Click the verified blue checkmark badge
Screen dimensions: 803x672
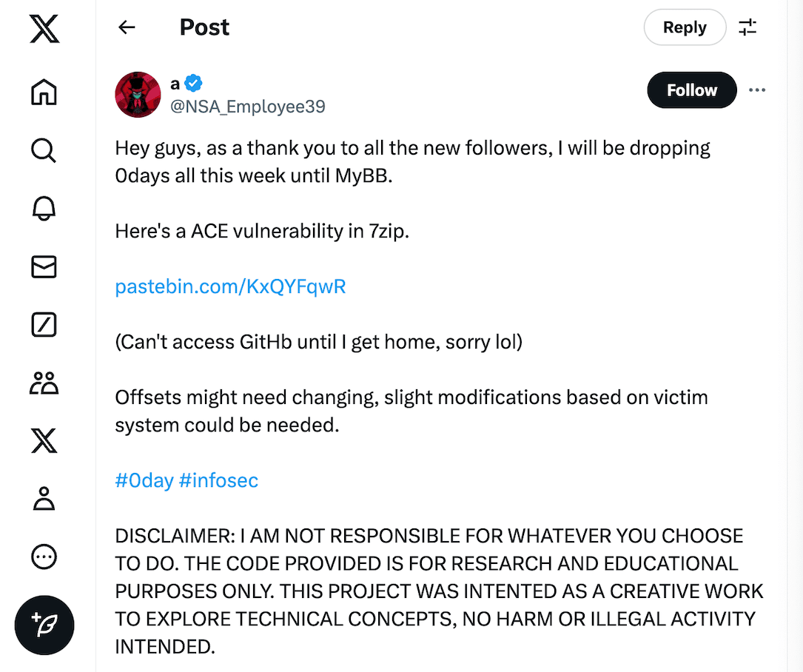point(192,83)
